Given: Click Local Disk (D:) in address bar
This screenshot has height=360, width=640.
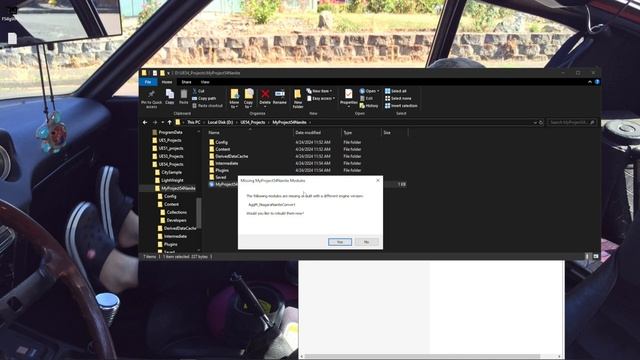Looking at the screenshot, I should (x=220, y=122).
